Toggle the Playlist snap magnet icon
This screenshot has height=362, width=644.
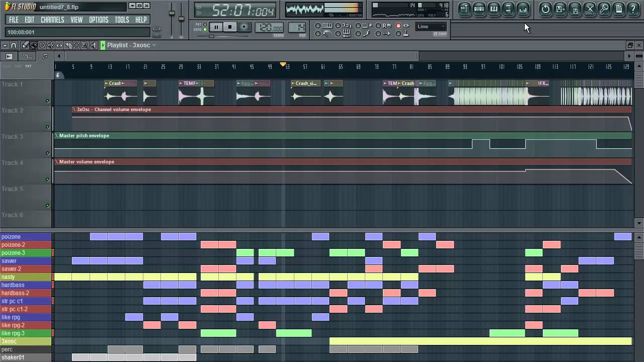point(14,45)
